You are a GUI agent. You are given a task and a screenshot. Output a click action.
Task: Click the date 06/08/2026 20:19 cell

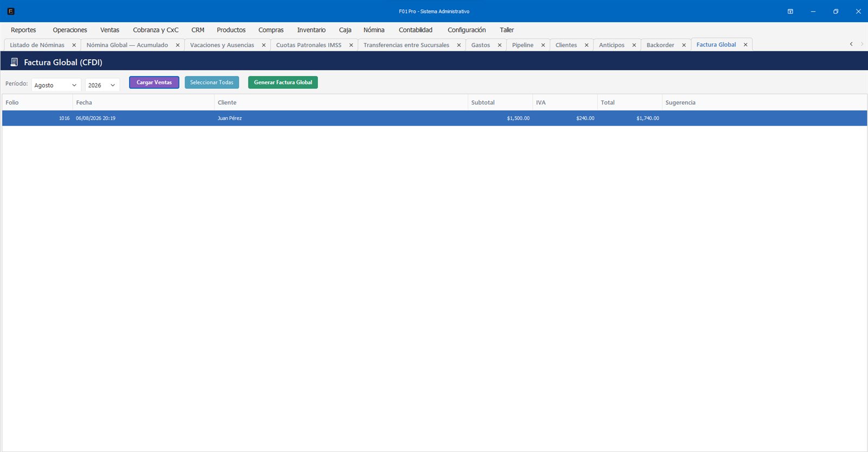[x=144, y=118]
